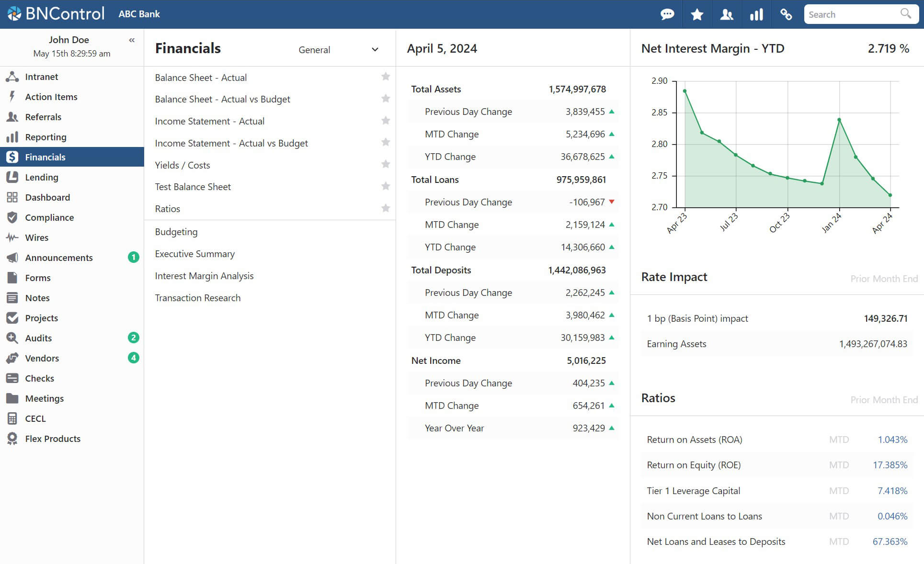
Task: Favorite the Balance Sheet - Actual report
Action: 386,77
